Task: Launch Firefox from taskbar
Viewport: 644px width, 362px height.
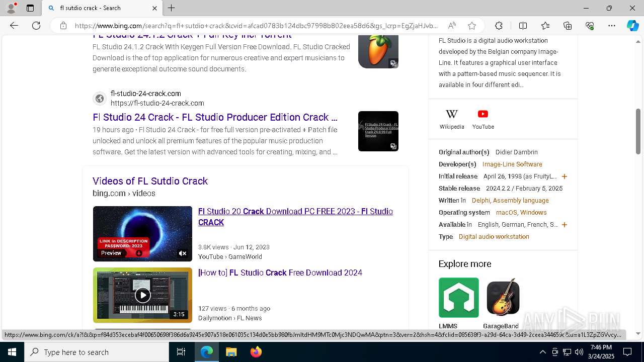Action: tap(256, 352)
